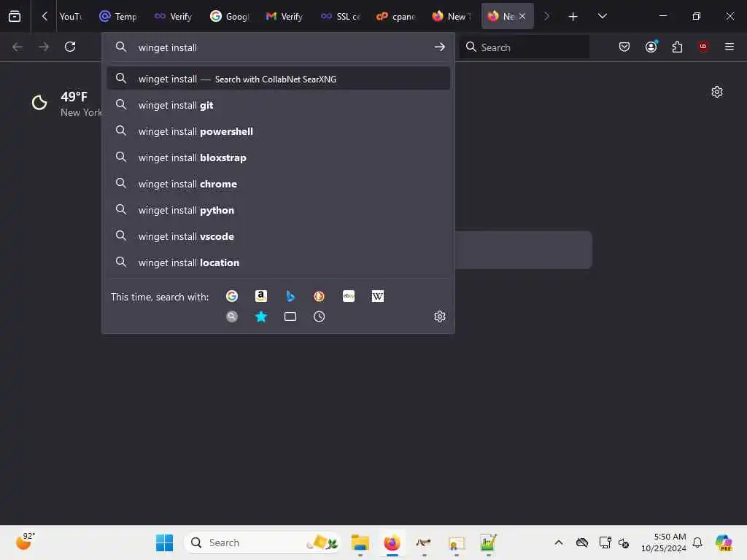The height and width of the screenshot is (560, 747).
Task: Reload the current page
Action: [70, 47]
